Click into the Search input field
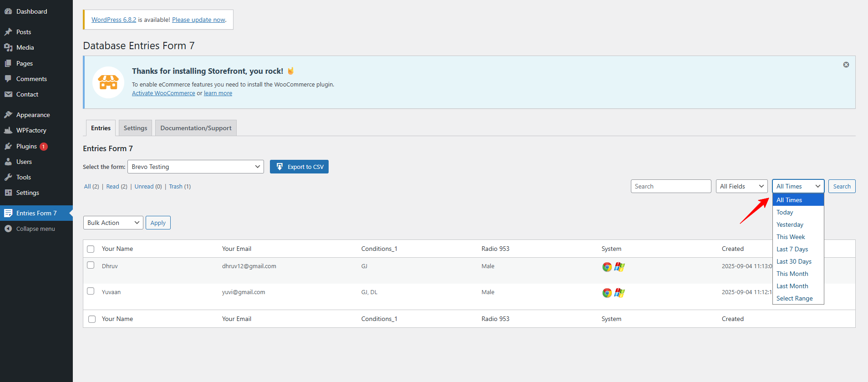This screenshot has width=868, height=382. 670,186
